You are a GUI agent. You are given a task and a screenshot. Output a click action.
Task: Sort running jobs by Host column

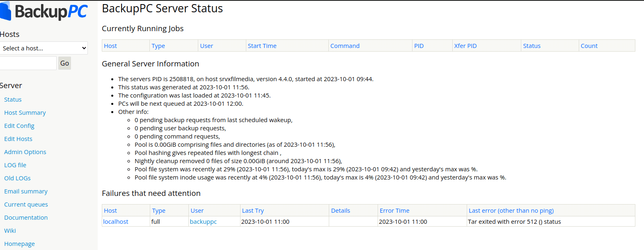110,46
